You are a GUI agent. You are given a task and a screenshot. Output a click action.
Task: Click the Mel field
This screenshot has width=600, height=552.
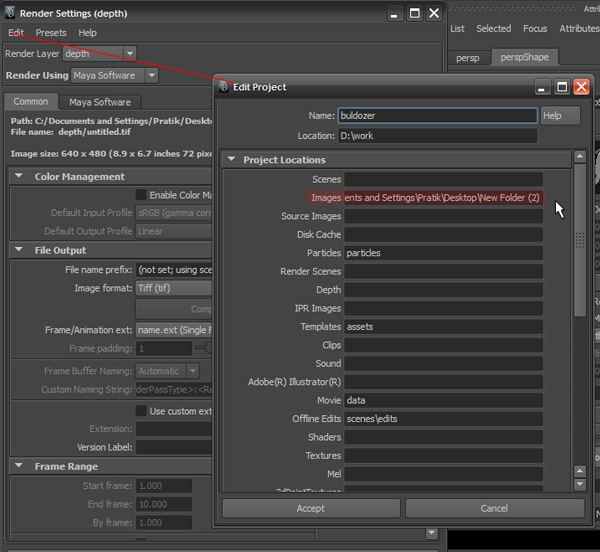443,474
